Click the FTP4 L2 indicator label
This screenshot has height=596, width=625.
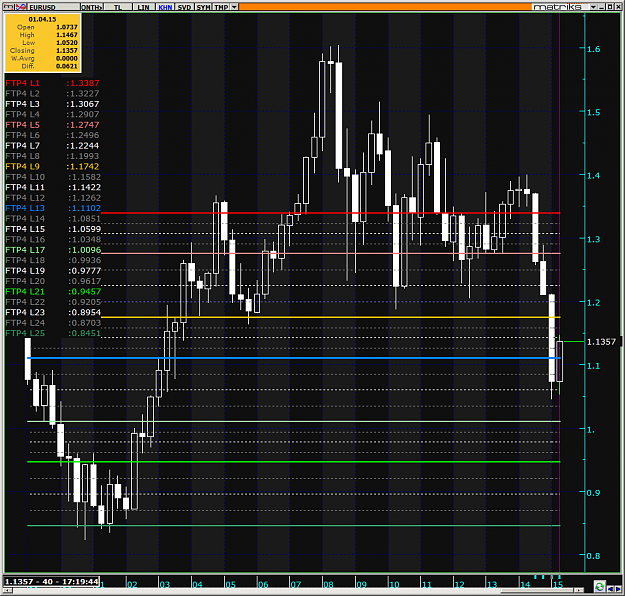[23, 93]
